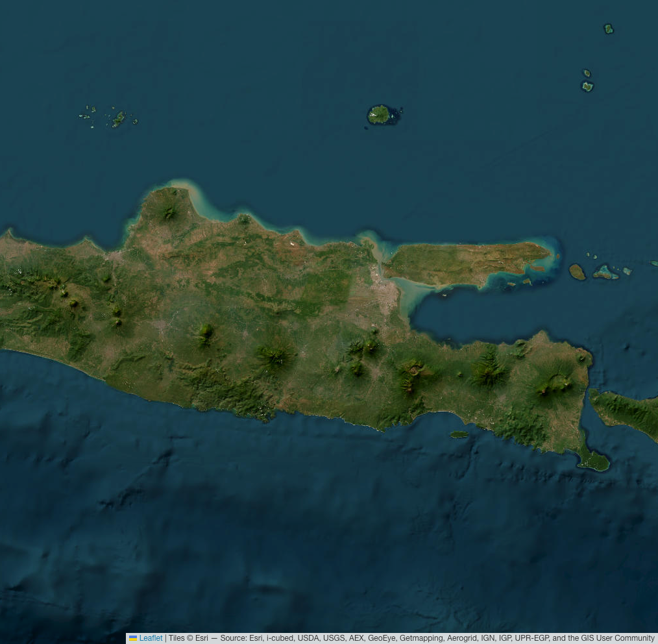Image resolution: width=658 pixels, height=644 pixels.
Task: Click the Mount Wilis volcano in central-east Java
Action: (x=275, y=354)
